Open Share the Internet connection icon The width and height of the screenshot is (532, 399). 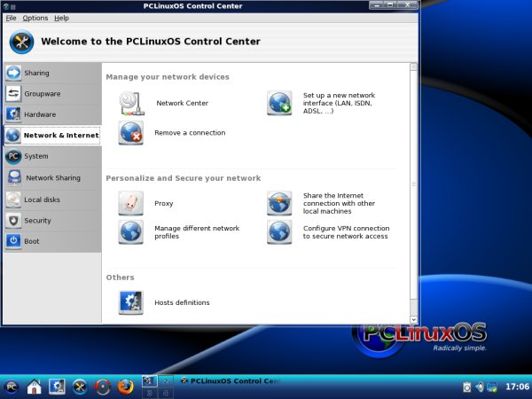(279, 203)
